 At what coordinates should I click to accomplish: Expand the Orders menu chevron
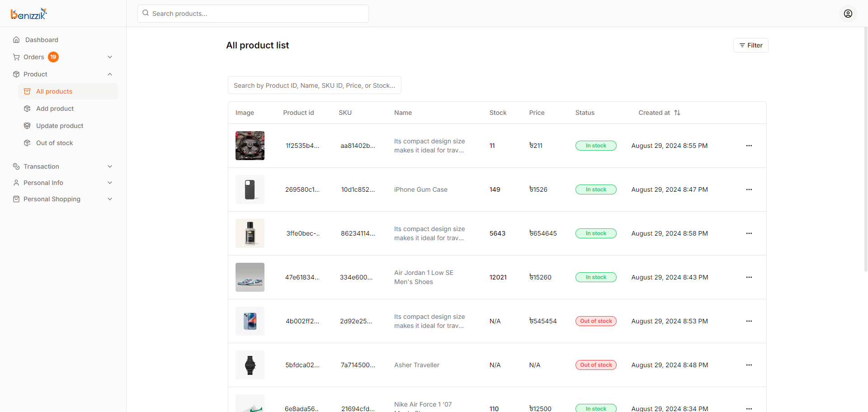click(110, 57)
